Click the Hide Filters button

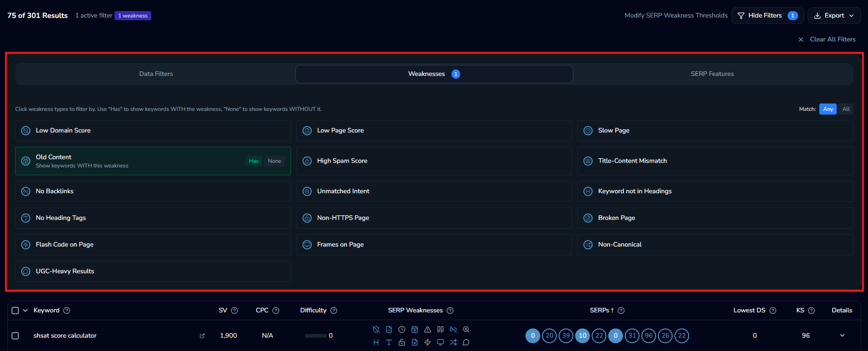767,16
